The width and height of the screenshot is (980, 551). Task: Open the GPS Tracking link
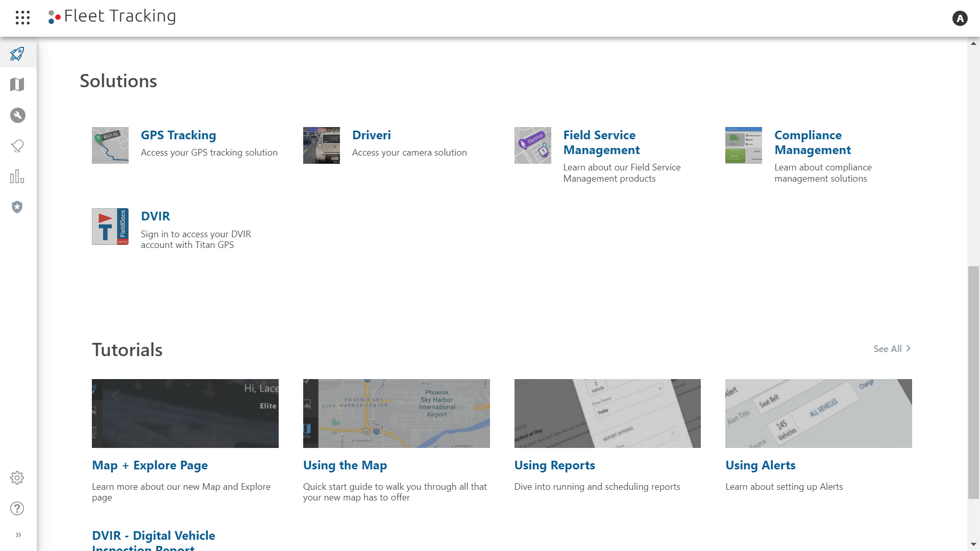[x=178, y=135]
